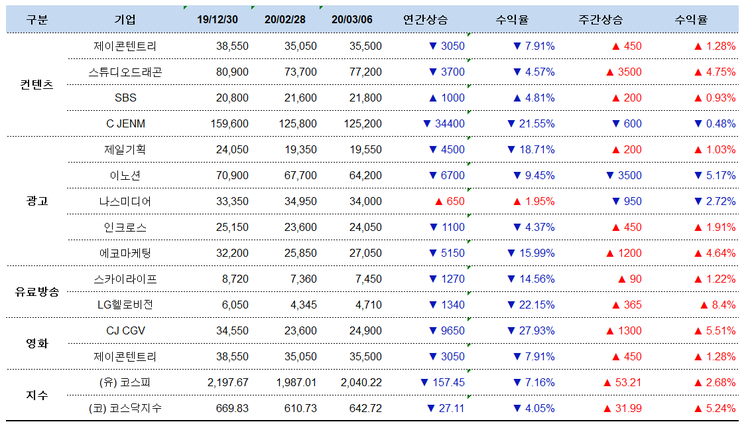This screenshot has width=750, height=426.
Task: Click the 34,950 value for 나스미디어
Action: (300, 201)
